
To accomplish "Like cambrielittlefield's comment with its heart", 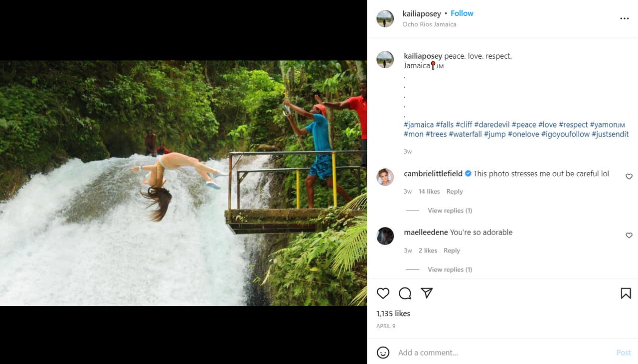I will [x=629, y=176].
